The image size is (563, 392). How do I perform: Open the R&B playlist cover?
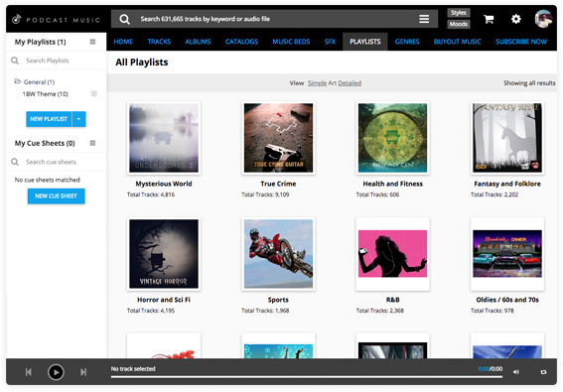(393, 254)
